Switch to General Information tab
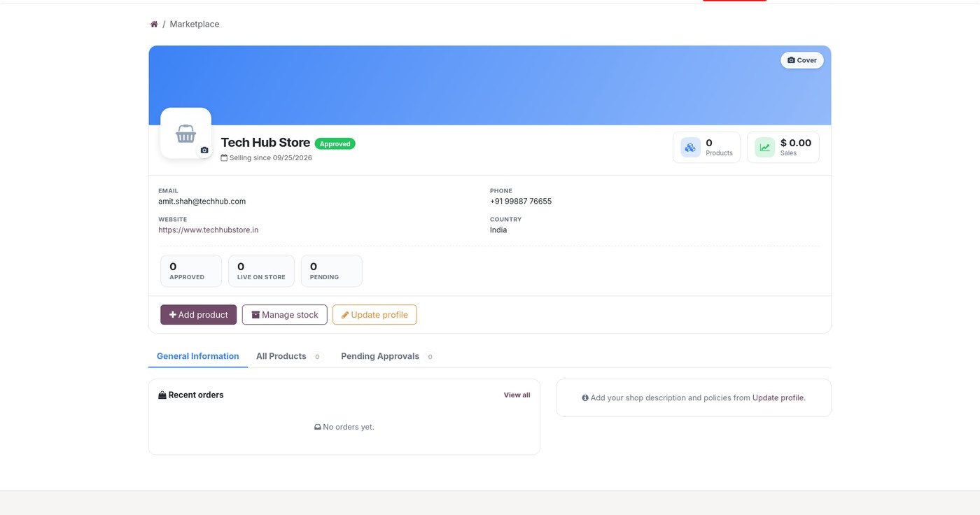Viewport: 980px width, 515px height. coord(198,356)
